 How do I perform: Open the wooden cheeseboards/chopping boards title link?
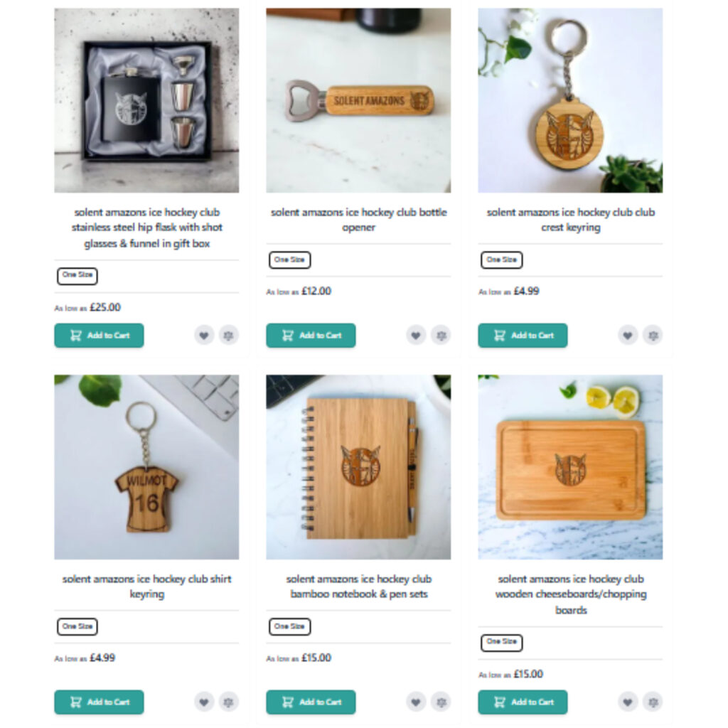(571, 594)
